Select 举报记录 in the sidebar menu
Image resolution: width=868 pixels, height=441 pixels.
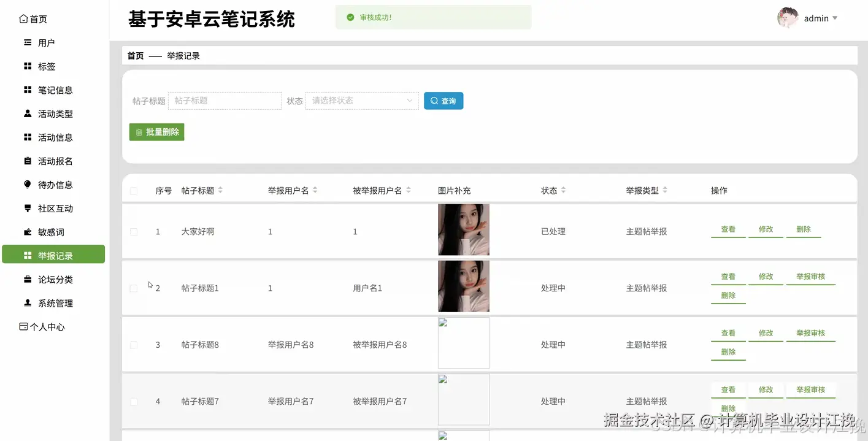click(x=52, y=254)
